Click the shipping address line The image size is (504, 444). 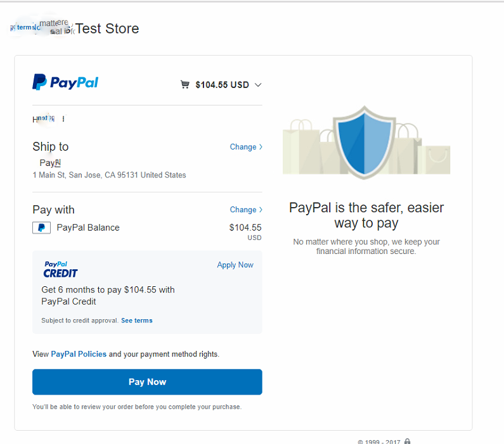109,175
